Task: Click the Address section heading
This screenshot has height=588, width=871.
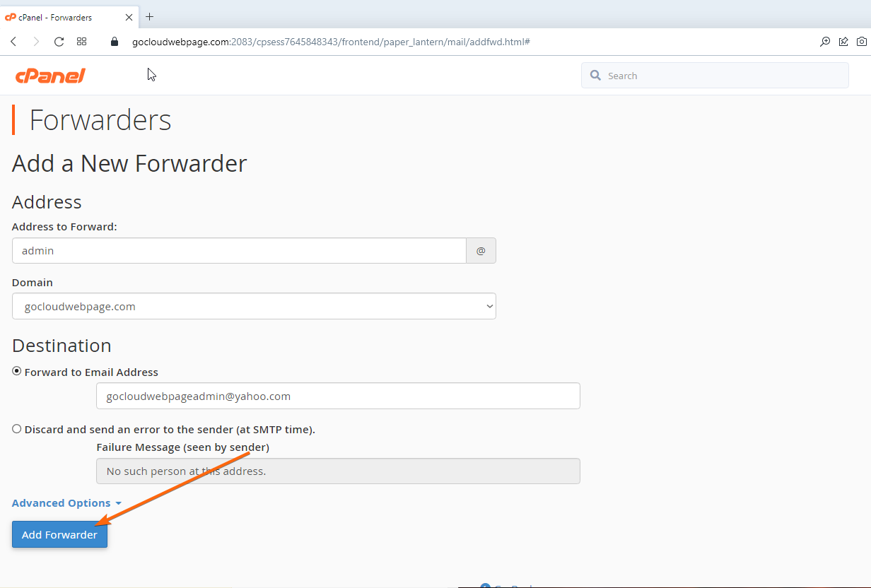Action: coord(47,202)
